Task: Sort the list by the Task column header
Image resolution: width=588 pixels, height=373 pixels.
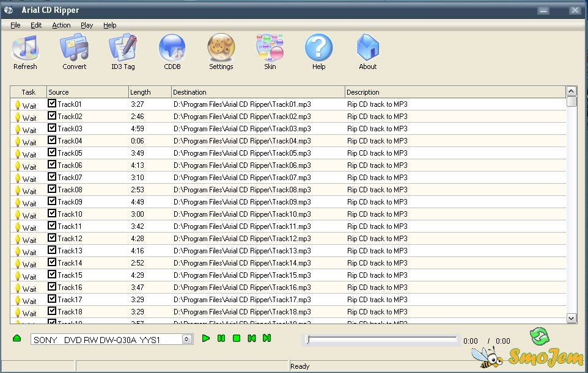Action: [x=29, y=92]
